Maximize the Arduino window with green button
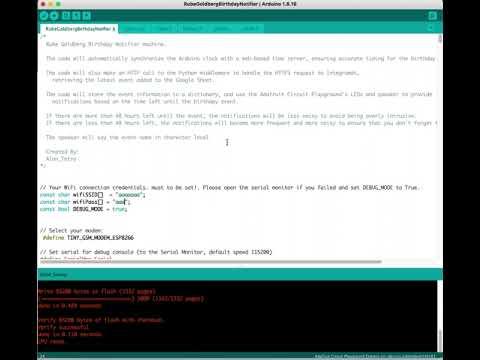 click(x=58, y=4)
